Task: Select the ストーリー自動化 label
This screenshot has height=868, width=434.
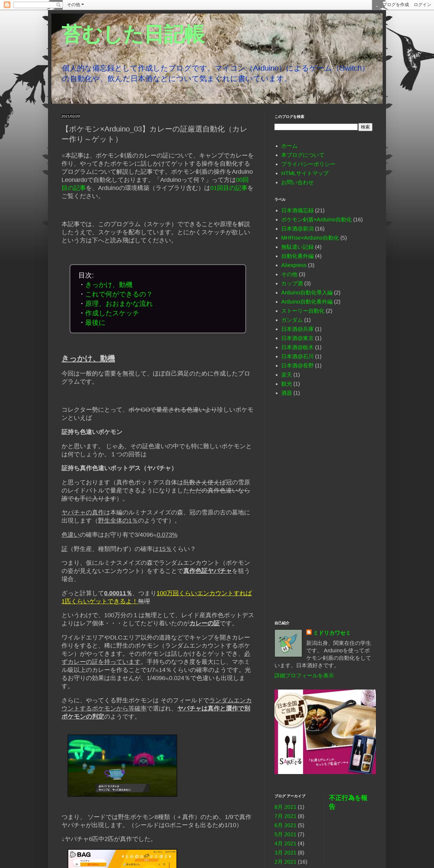Action: pyautogui.click(x=303, y=311)
